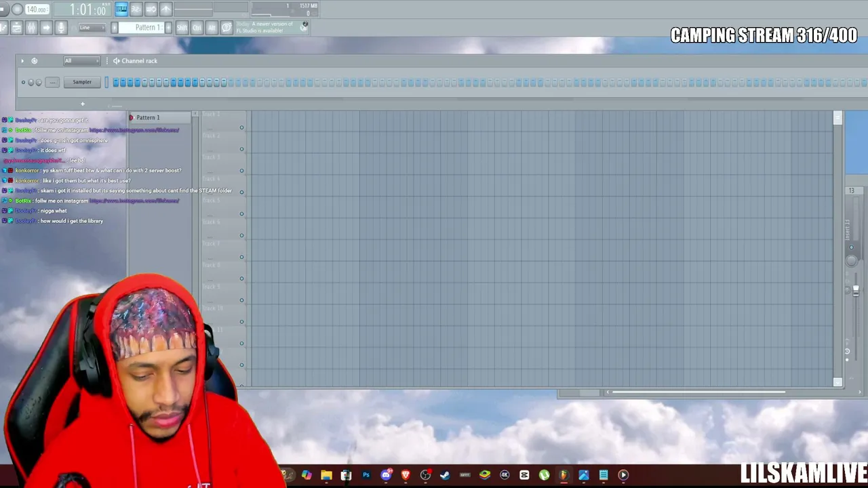868x488 pixels.
Task: Open OBS Studio from the taskbar
Action: point(425,475)
